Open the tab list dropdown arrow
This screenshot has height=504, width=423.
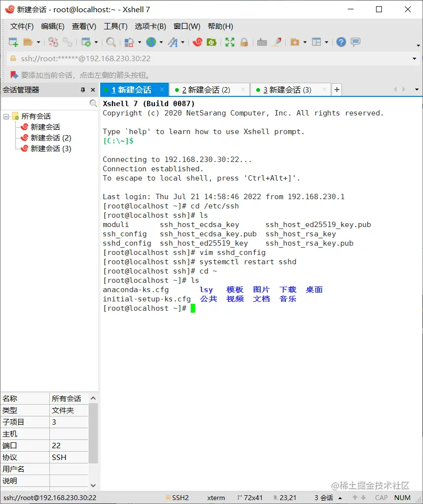point(417,90)
